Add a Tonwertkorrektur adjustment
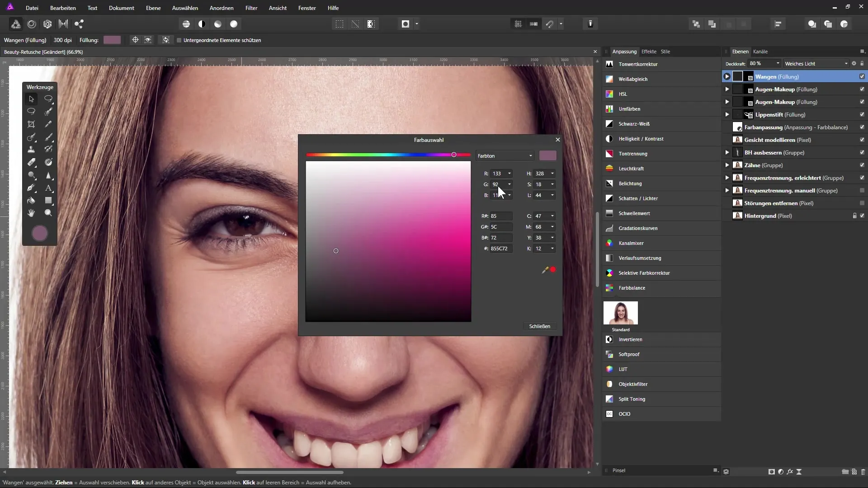The image size is (868, 488). [662, 64]
